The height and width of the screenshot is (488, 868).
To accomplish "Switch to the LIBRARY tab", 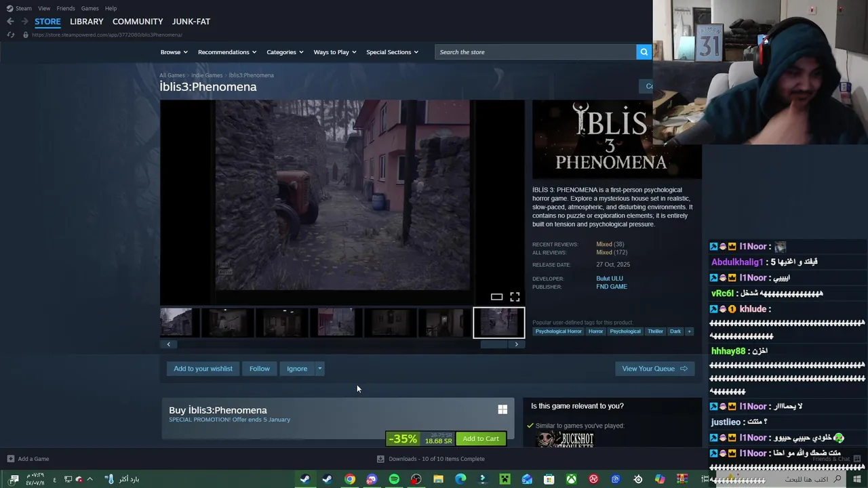I will coord(87,22).
